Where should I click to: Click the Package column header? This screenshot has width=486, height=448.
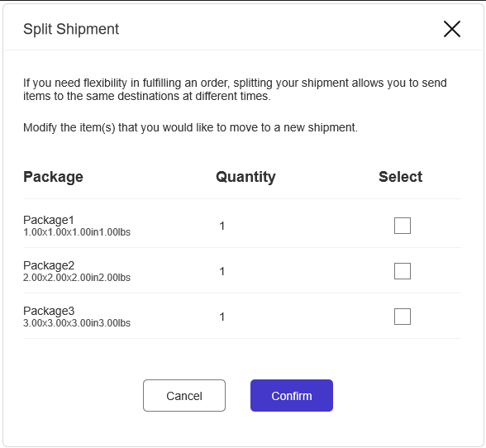tap(53, 177)
